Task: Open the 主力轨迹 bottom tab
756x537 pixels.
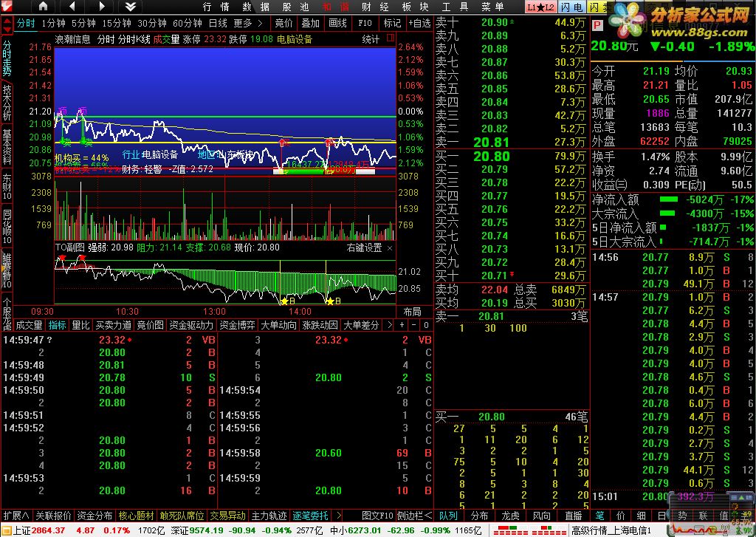Action: click(269, 516)
